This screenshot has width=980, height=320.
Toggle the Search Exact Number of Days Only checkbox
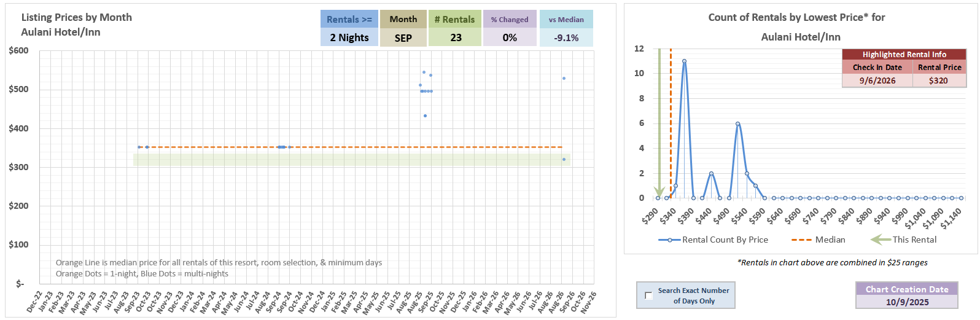pyautogui.click(x=648, y=295)
